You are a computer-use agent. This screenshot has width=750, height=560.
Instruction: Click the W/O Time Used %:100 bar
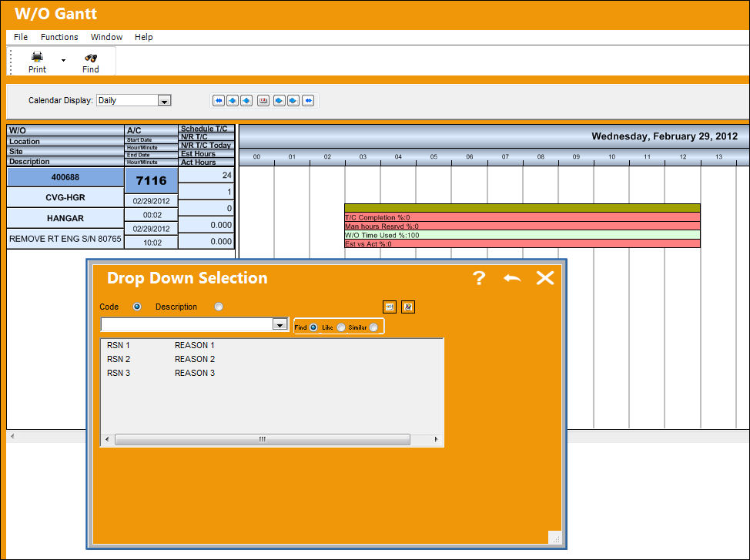pos(522,235)
